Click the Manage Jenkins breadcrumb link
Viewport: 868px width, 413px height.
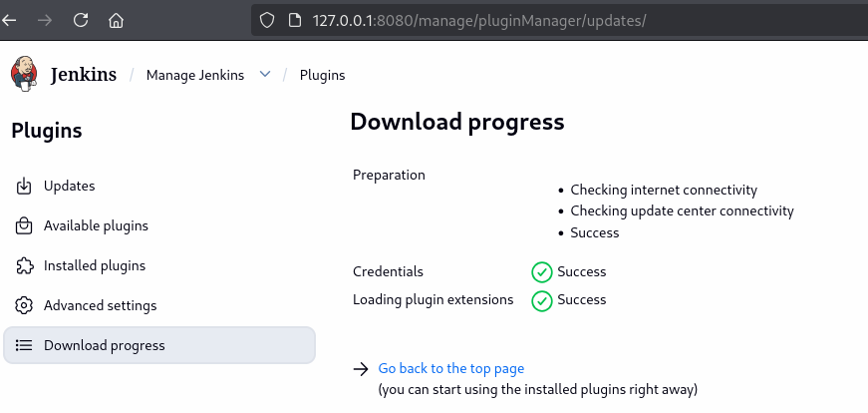[195, 75]
